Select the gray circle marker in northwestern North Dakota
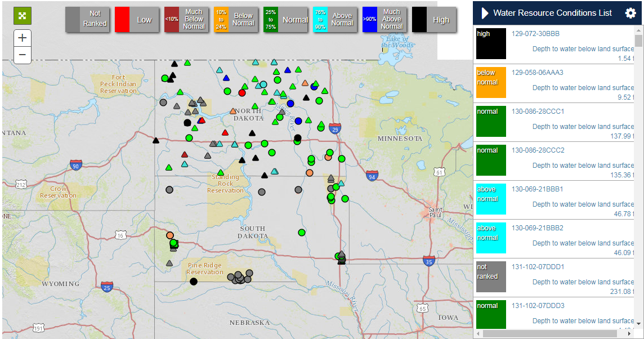This screenshot has height=339, width=644. click(x=163, y=102)
